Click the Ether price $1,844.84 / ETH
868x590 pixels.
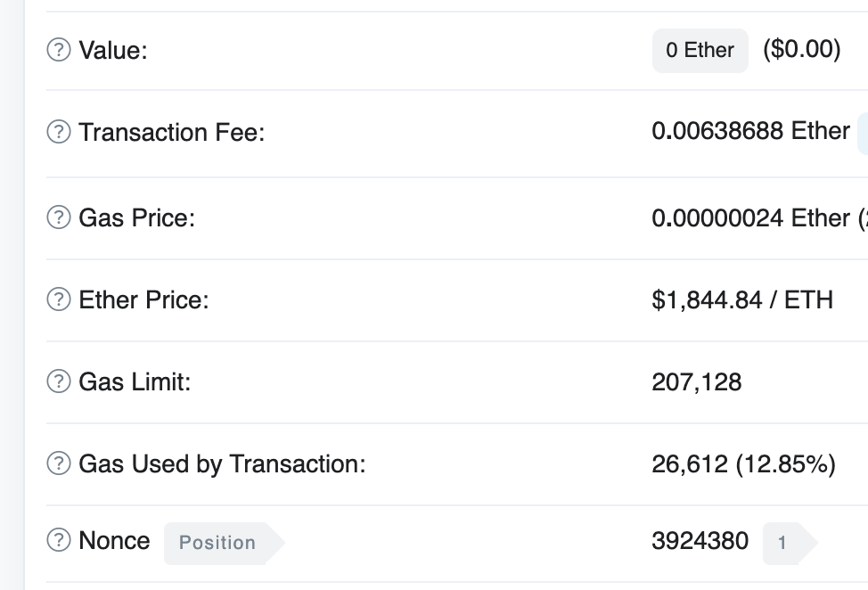[x=742, y=300]
